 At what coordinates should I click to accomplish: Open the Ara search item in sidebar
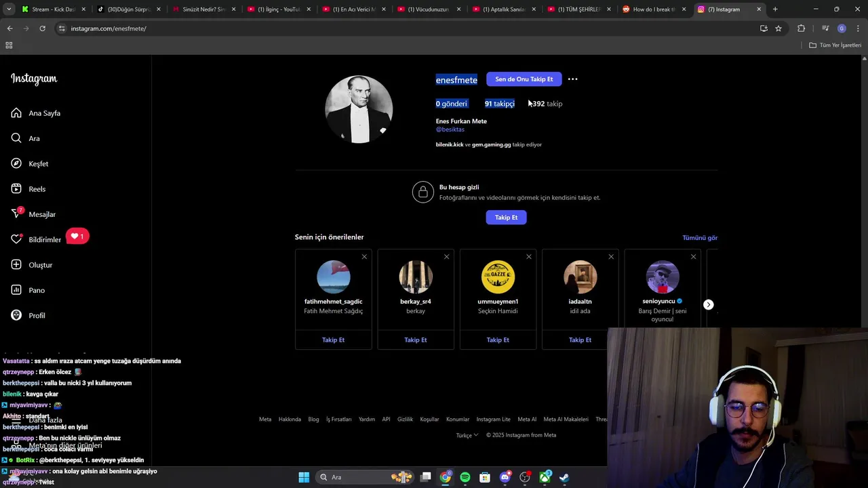[x=26, y=138]
